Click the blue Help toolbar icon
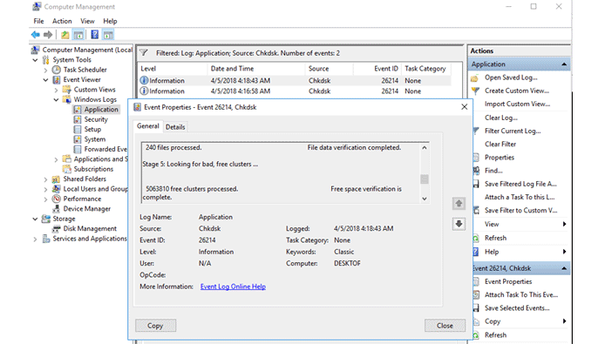 point(94,35)
